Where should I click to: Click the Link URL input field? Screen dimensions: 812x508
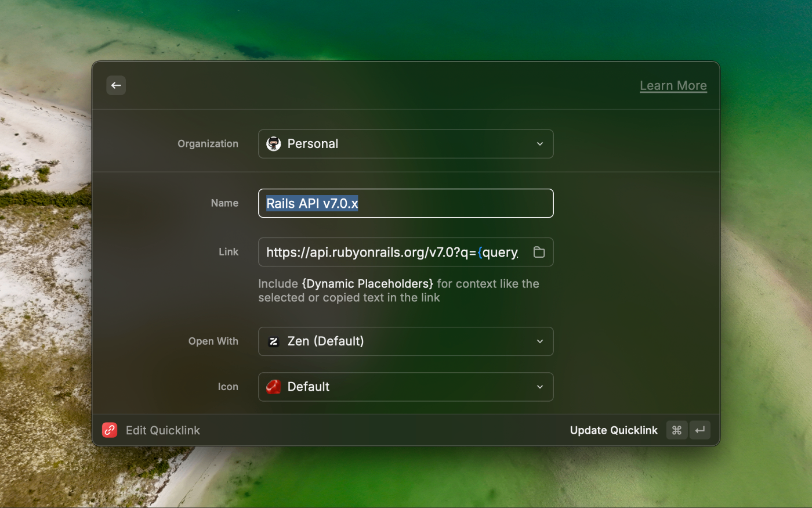tap(405, 252)
